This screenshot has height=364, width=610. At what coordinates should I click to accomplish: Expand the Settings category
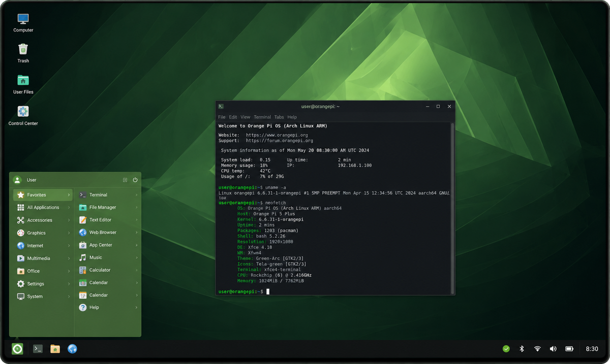point(43,284)
